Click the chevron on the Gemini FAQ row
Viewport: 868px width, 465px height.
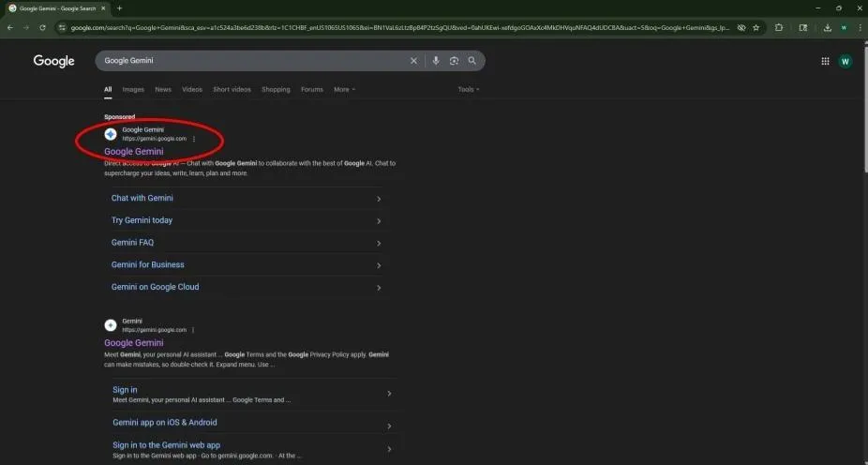[x=379, y=243]
